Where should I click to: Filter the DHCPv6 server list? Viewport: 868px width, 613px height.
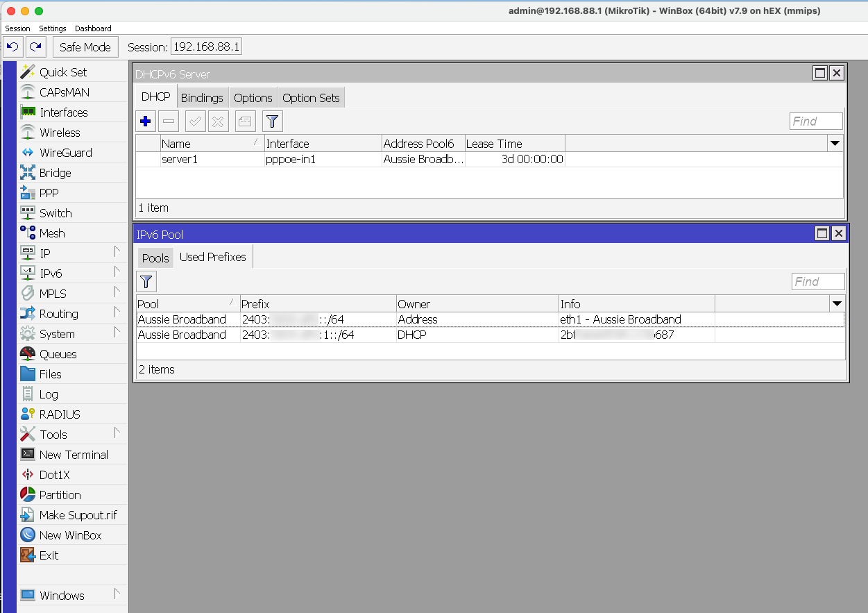point(272,121)
